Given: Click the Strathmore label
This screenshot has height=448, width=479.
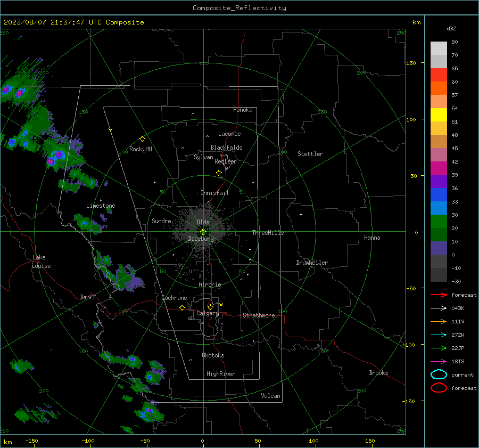Looking at the screenshot, I should pos(259,315).
